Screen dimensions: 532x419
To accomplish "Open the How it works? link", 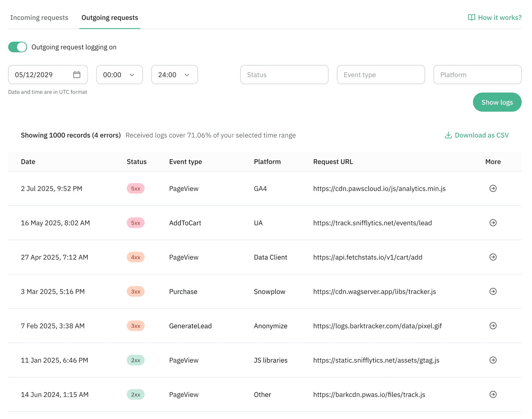I will pyautogui.click(x=494, y=18).
